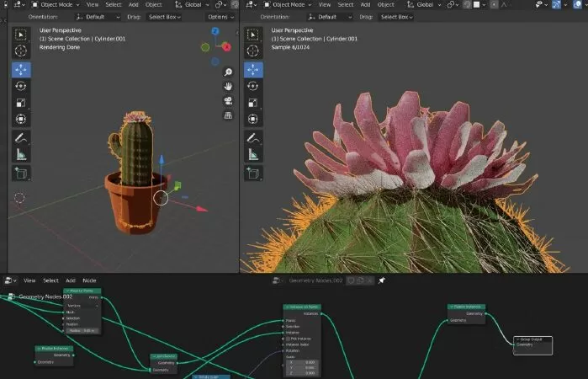Pick the Rotate tool in right viewport
Viewport: 588px width, 379px height.
[x=253, y=87]
